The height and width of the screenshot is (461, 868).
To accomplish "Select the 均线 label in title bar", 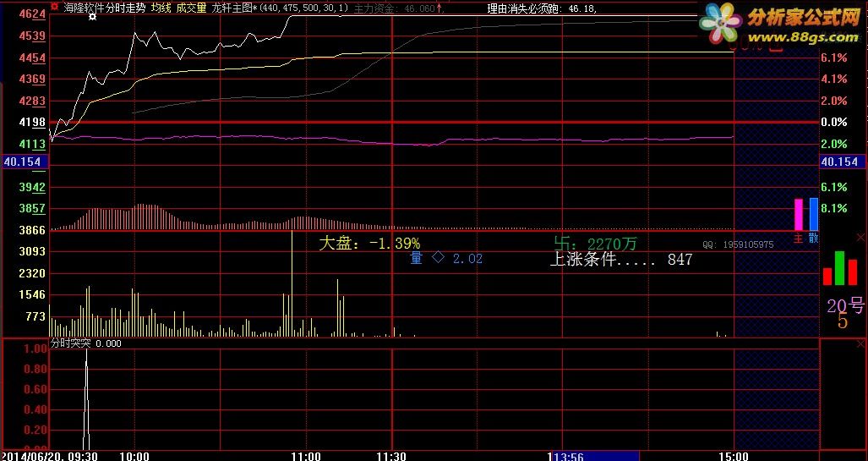I will click(x=161, y=8).
